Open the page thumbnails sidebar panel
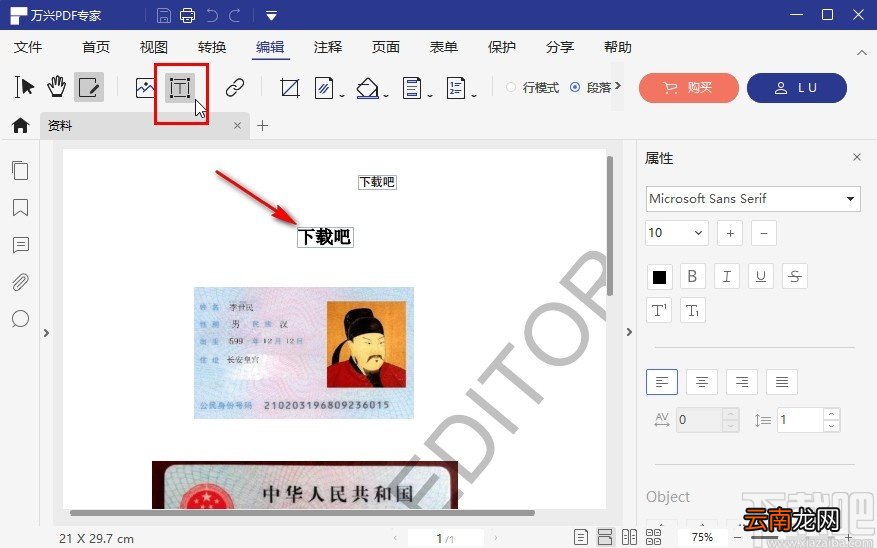The image size is (877, 548). click(21, 170)
